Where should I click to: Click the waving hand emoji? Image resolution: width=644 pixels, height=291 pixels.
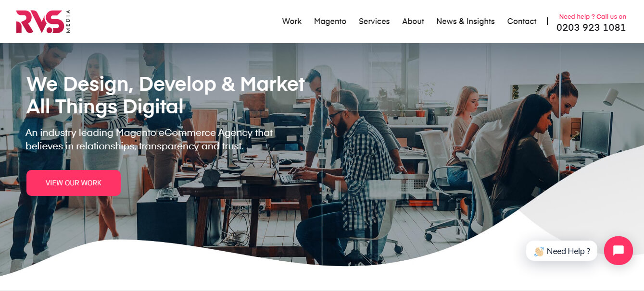click(x=539, y=251)
